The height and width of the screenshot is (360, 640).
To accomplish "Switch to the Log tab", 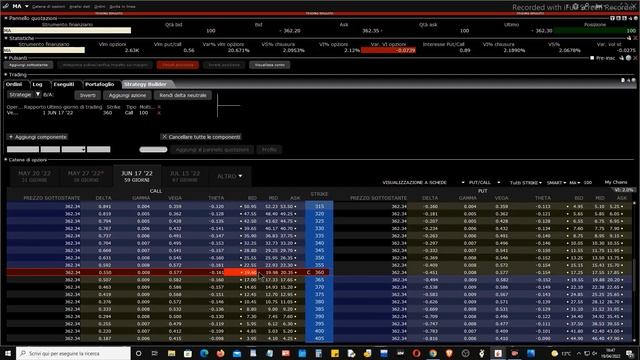I will tap(38, 84).
